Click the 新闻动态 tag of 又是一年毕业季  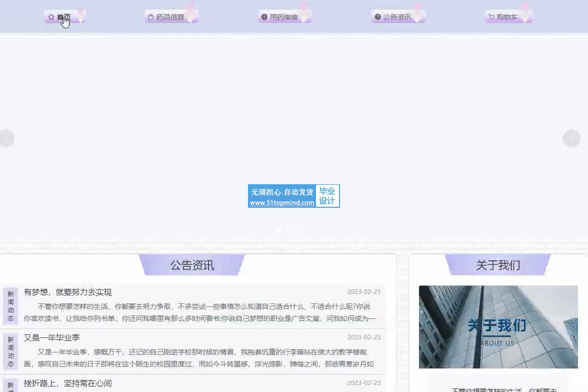click(x=10, y=351)
